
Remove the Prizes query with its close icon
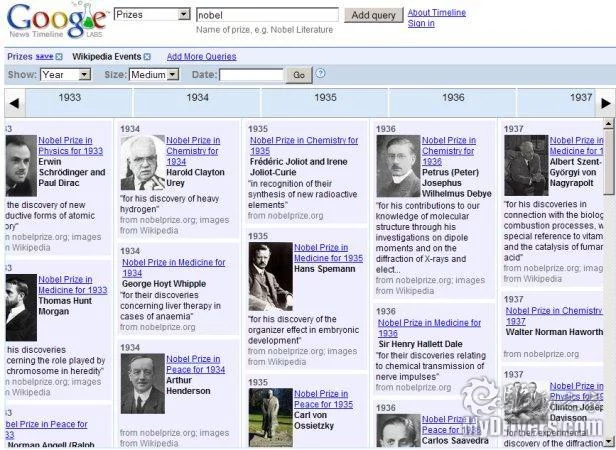(59, 57)
